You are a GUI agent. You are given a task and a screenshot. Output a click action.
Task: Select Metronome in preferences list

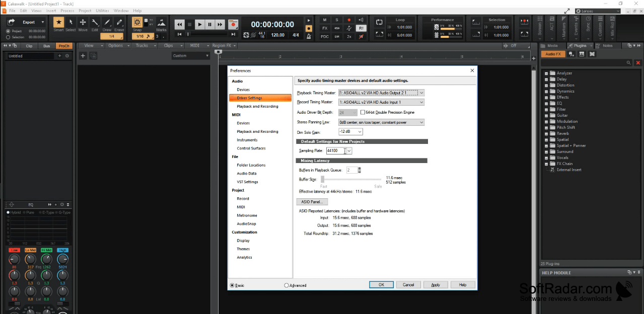(x=247, y=215)
